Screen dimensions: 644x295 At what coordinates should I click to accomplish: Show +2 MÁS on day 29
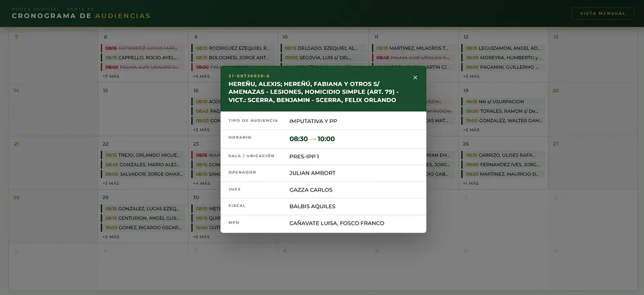click(x=111, y=236)
